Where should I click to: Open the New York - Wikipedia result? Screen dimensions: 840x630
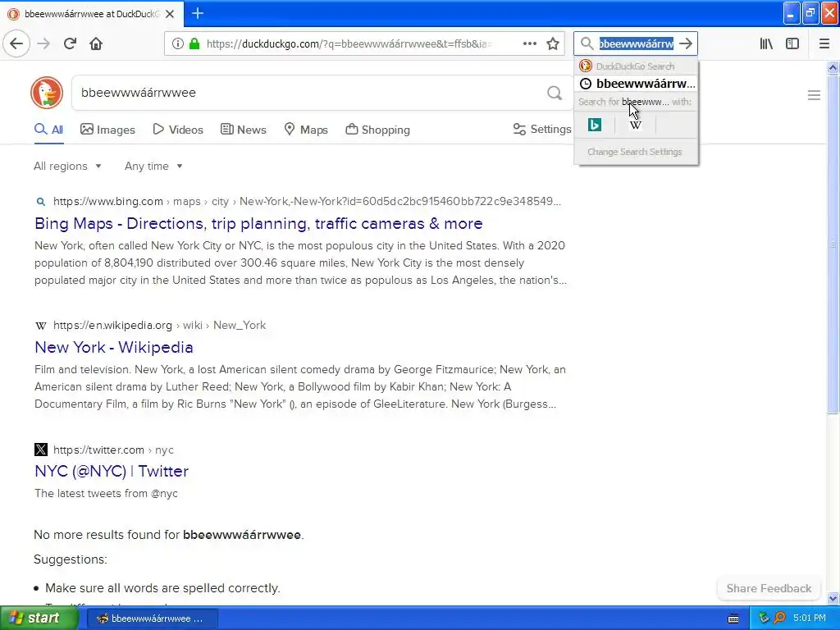[113, 347]
